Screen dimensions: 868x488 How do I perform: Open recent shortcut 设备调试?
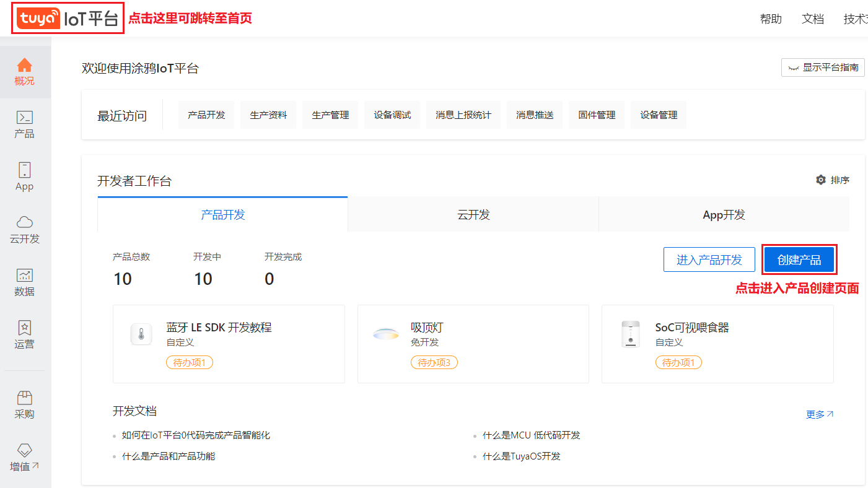(x=392, y=115)
